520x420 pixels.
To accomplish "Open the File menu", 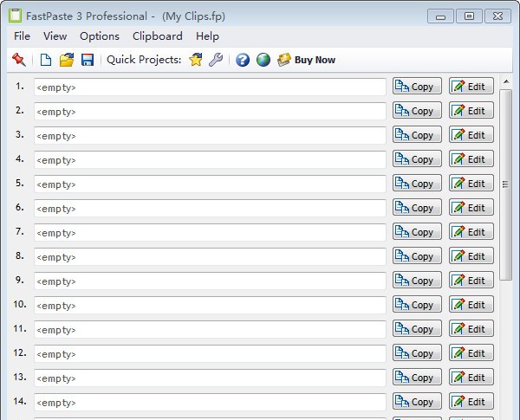I will [22, 36].
